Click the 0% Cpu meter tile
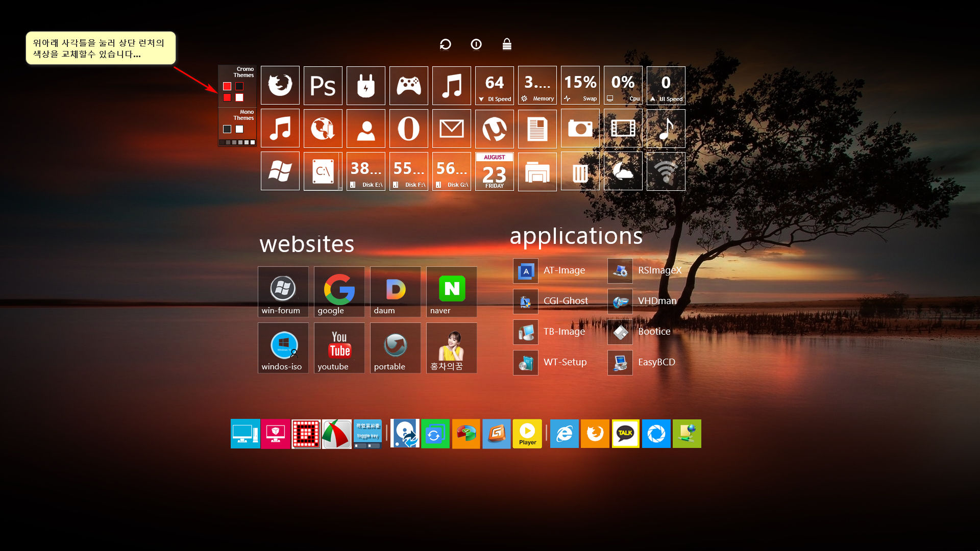 pyautogui.click(x=623, y=86)
